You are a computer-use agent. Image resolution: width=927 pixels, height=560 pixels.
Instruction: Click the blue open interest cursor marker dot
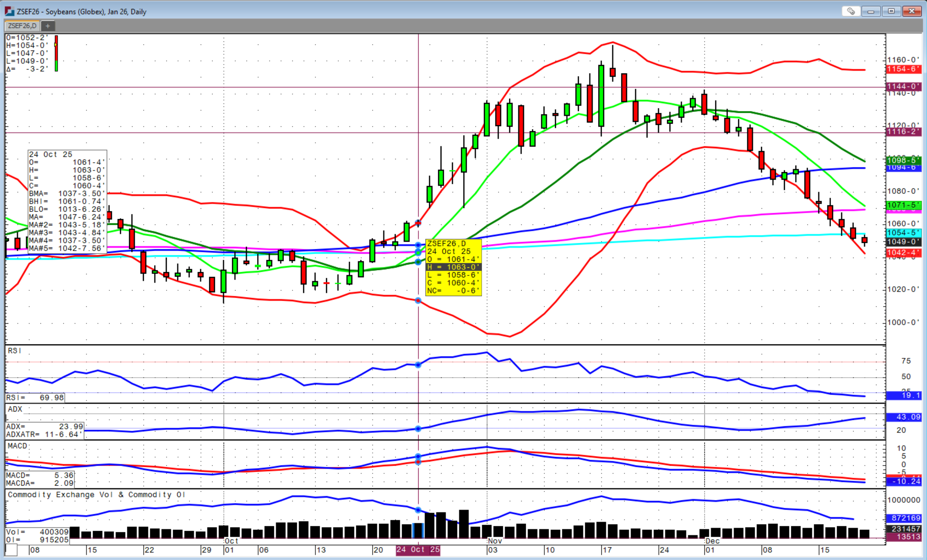coord(418,510)
